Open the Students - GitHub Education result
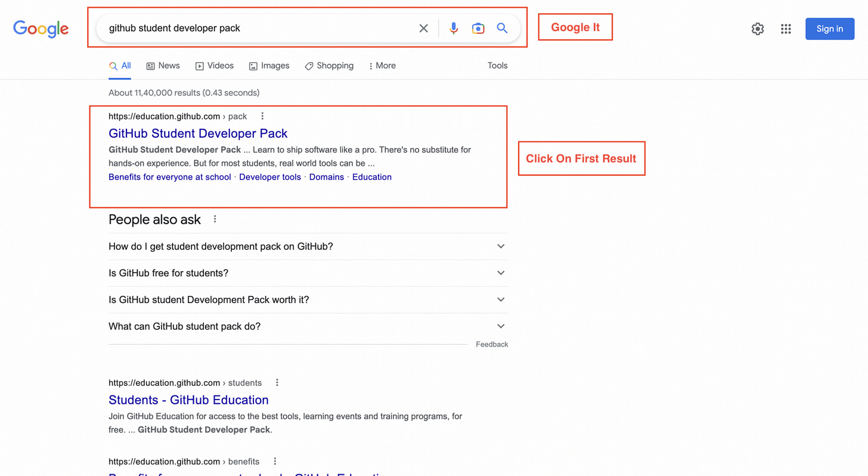Viewport: 868px width, 476px height. [188, 400]
